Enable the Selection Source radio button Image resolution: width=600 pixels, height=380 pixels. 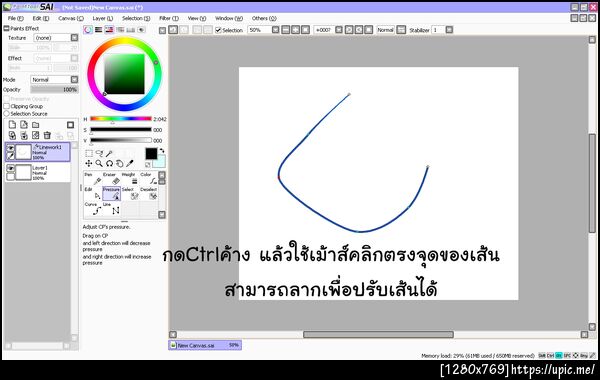click(x=7, y=114)
